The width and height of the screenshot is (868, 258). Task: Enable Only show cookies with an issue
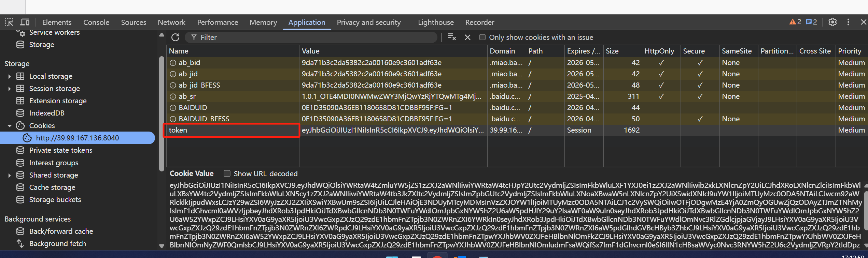tap(482, 37)
